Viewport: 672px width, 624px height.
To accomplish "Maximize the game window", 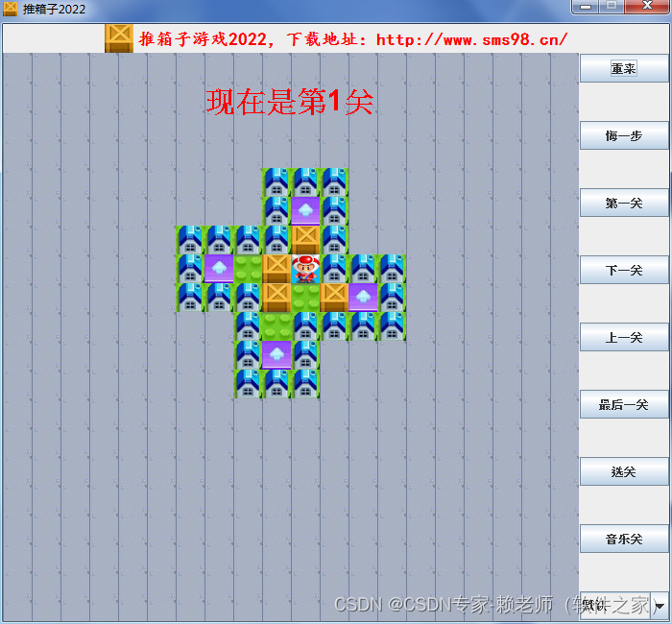I will tap(612, 6).
